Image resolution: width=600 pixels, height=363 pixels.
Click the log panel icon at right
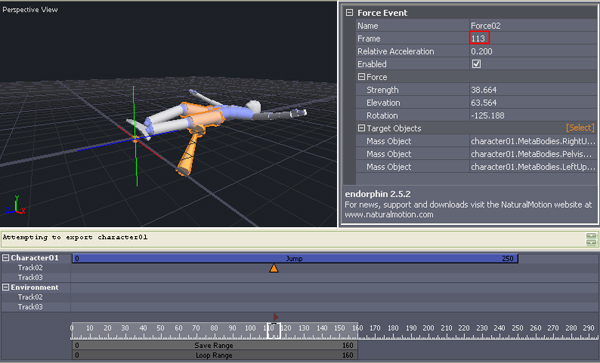[x=591, y=239]
